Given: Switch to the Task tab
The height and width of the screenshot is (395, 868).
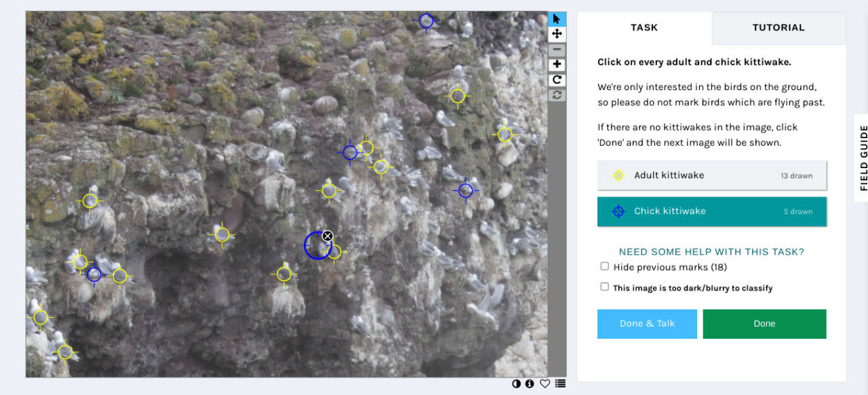Looking at the screenshot, I should pos(644,28).
